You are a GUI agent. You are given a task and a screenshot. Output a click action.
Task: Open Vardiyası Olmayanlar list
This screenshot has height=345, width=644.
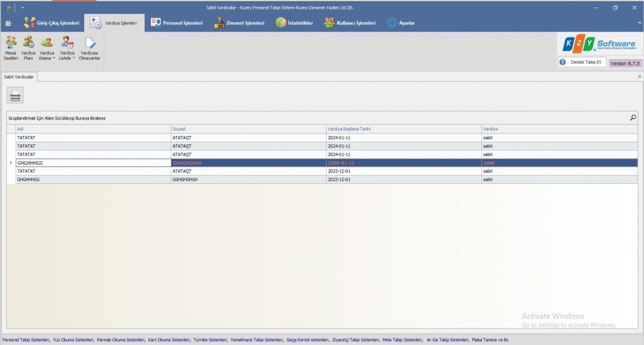click(89, 48)
